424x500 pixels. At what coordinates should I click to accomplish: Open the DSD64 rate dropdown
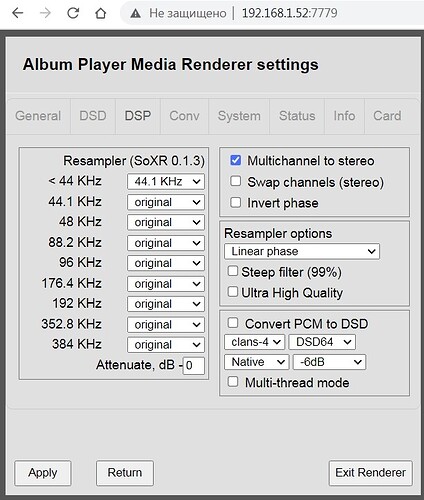pos(322,342)
